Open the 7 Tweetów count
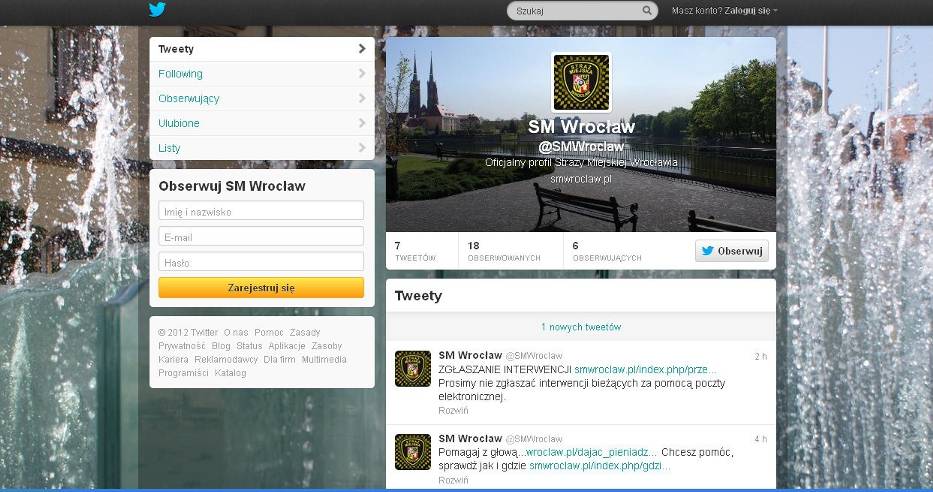 415,251
